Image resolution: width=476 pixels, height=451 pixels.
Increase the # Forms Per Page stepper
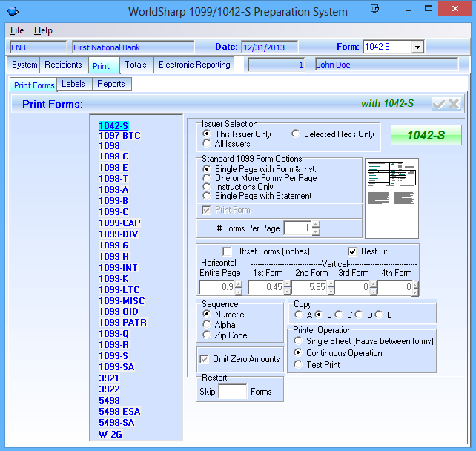coord(316,225)
